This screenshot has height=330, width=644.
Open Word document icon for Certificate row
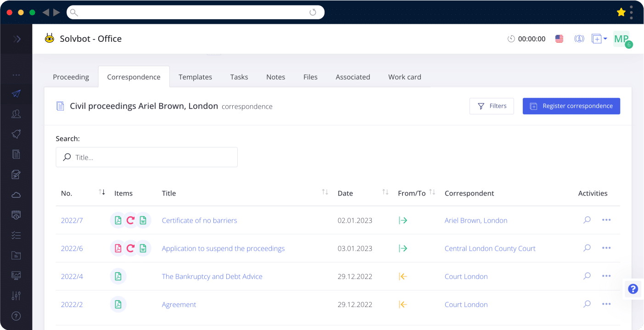[143, 220]
